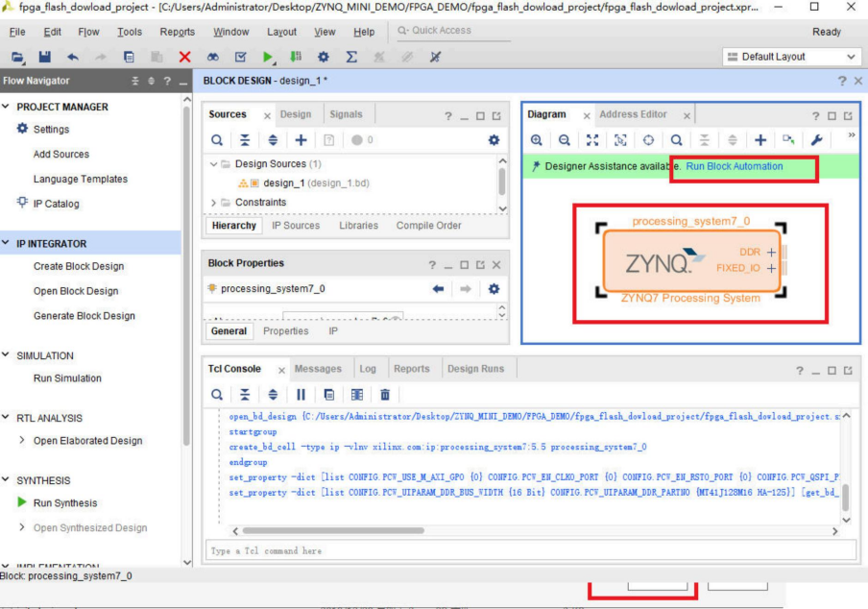868x609 pixels.
Task: Collapse the IP INTEGRATOR section
Action: coord(8,244)
